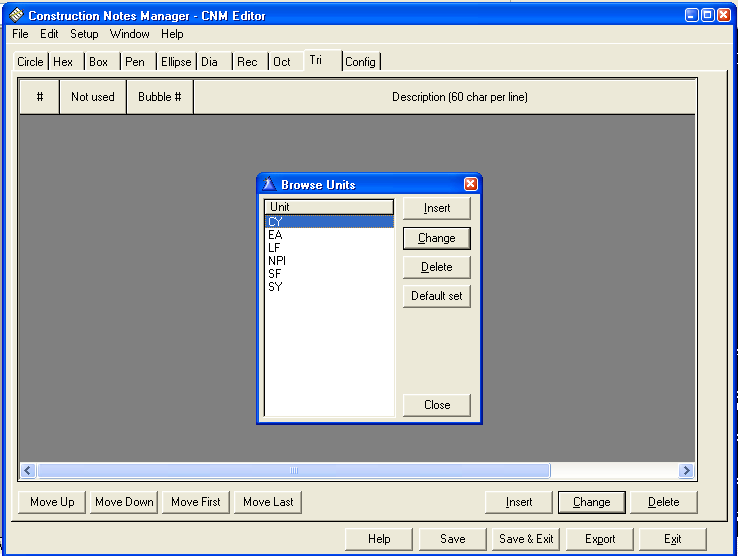The image size is (738, 556).
Task: Click the horizontal scrollbar left arrow
Action: pos(28,470)
